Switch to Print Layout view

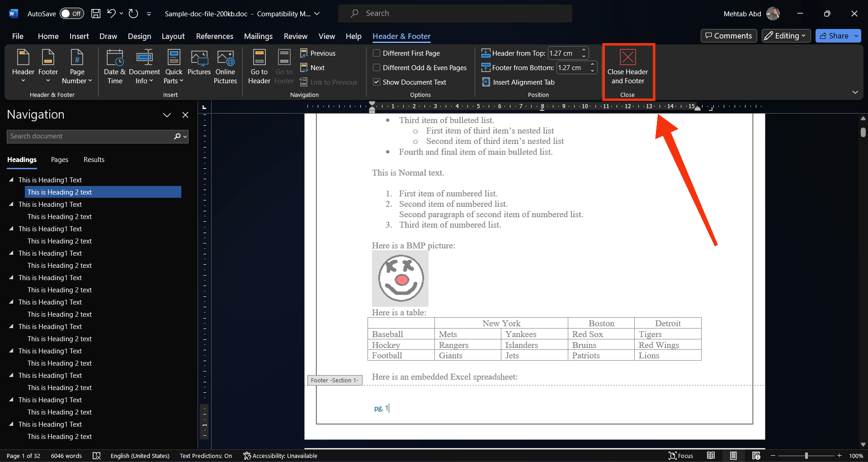tap(733, 456)
